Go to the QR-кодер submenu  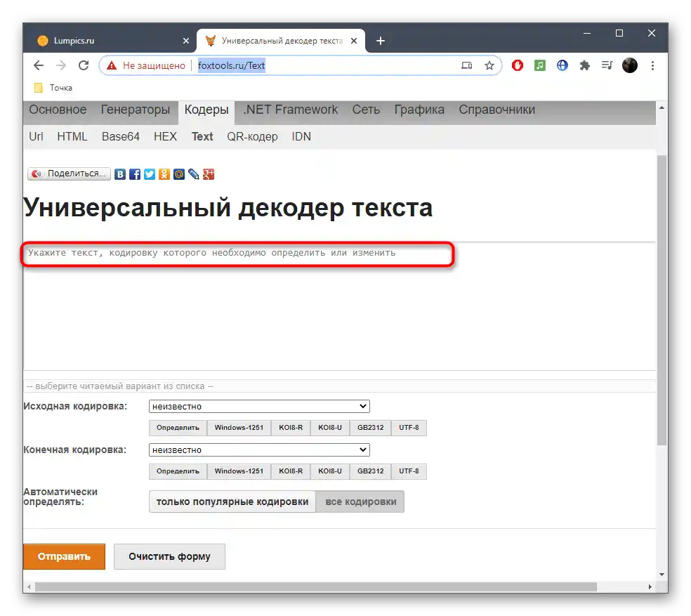(x=252, y=137)
